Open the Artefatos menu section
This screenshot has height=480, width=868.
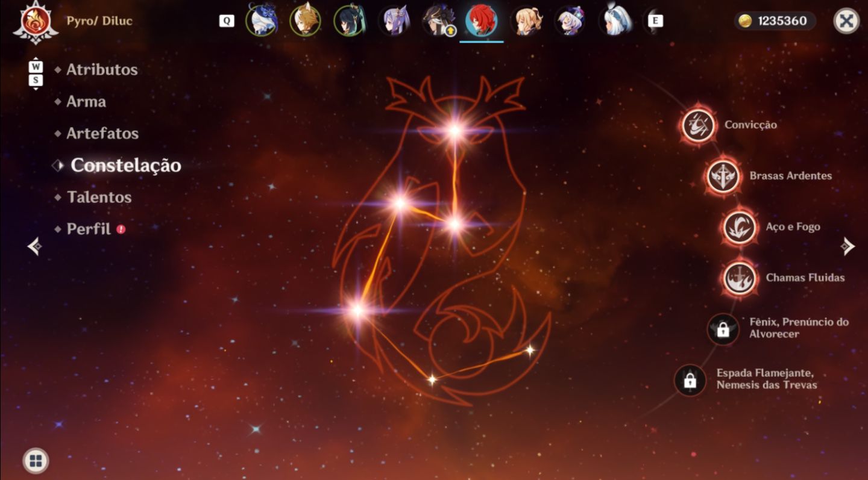click(102, 133)
